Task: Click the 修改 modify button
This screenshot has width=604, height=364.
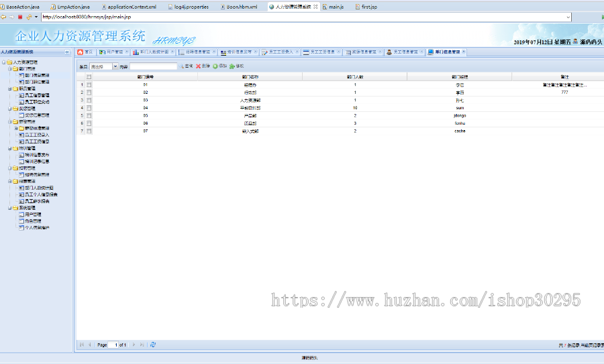Action: (236, 66)
